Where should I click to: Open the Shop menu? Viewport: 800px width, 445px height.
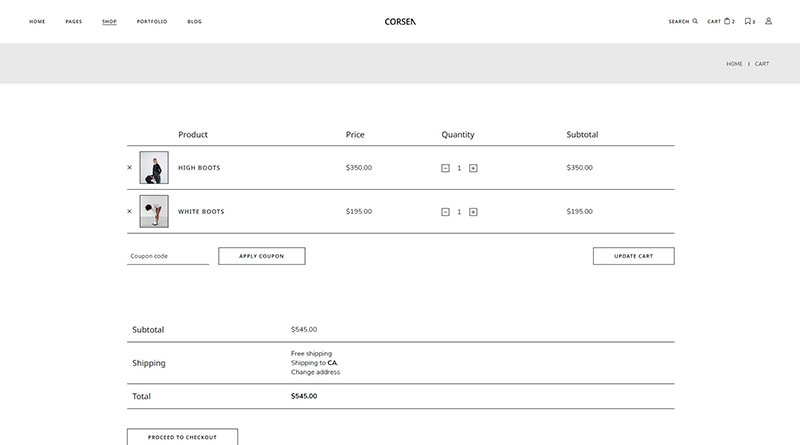tap(109, 21)
